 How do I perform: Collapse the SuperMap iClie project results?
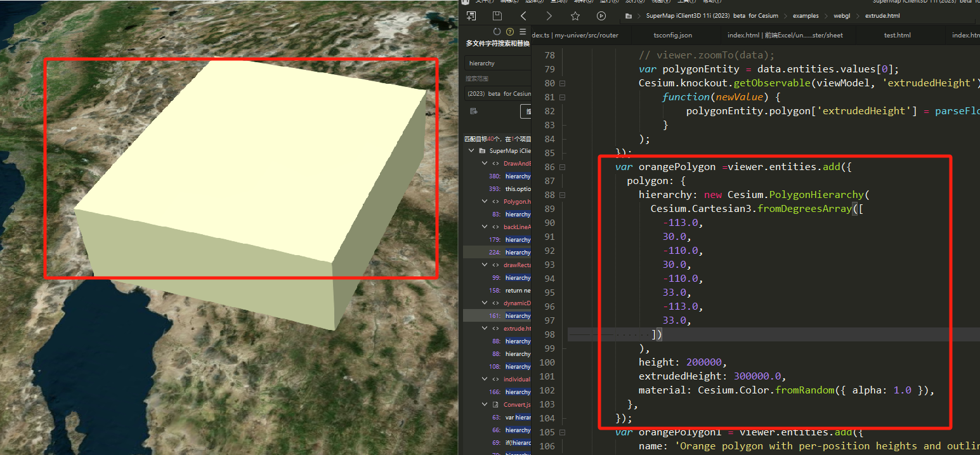coord(471,151)
